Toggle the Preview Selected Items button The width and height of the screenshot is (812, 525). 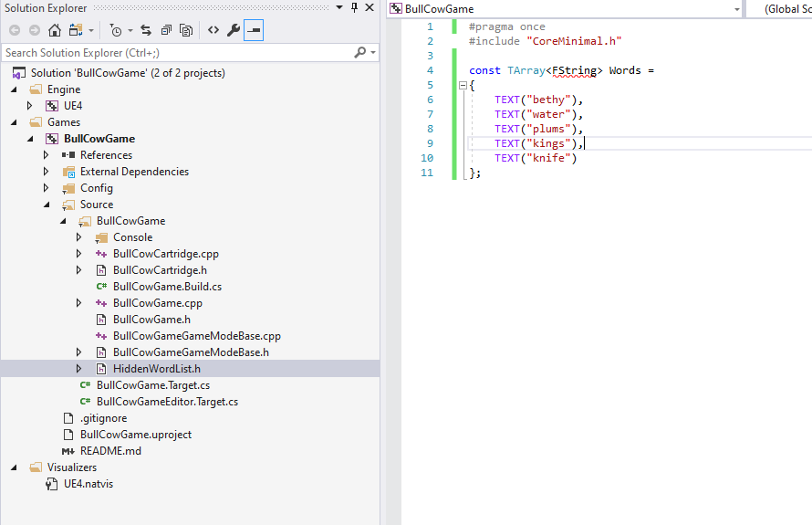click(254, 30)
